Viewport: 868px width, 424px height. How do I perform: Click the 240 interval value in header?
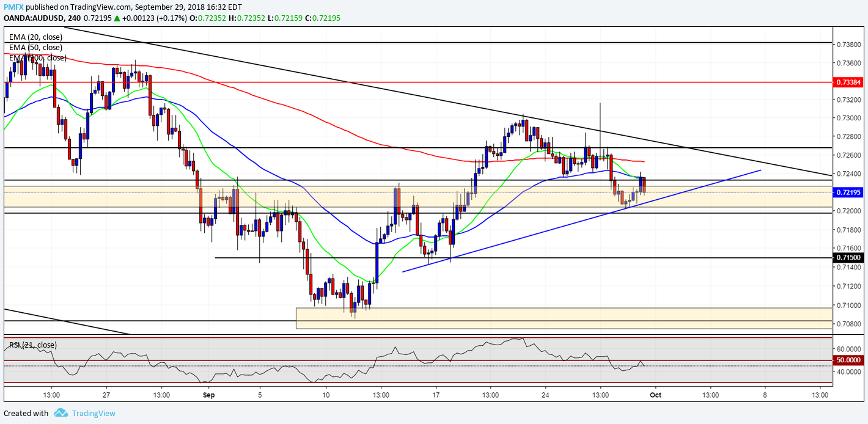click(x=76, y=18)
